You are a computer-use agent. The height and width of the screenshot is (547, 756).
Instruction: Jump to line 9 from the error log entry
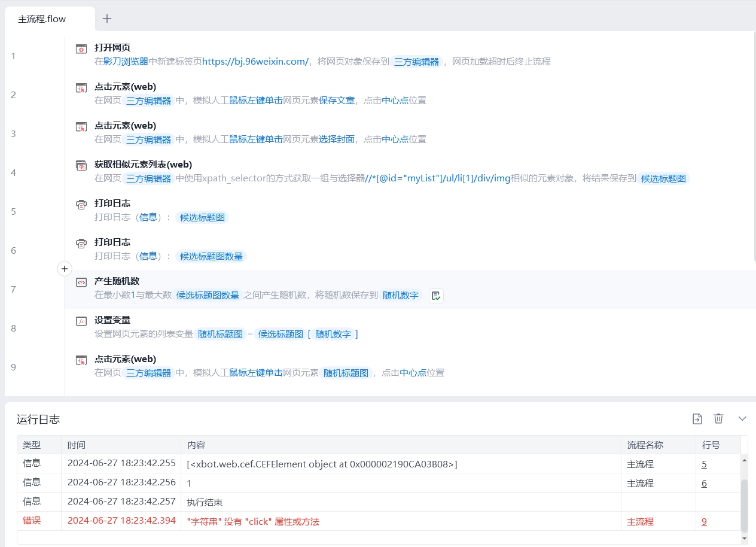click(704, 521)
